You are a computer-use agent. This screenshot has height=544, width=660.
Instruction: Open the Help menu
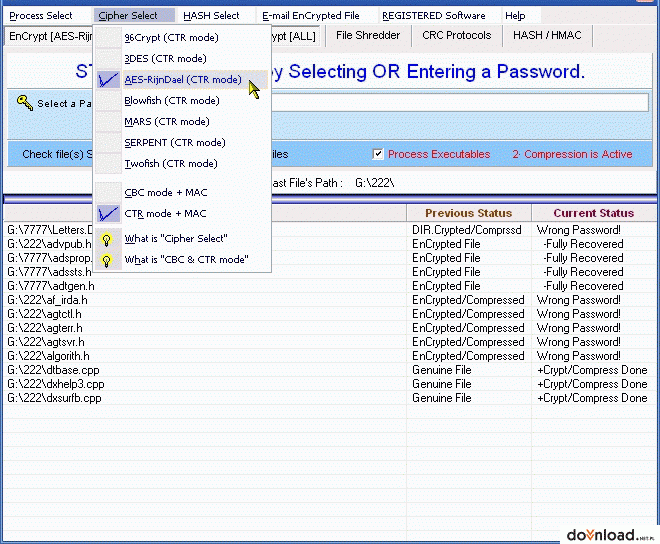(515, 16)
